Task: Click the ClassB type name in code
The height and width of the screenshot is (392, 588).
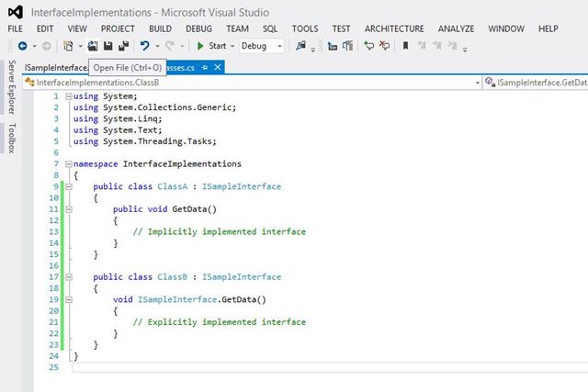Action: click(x=172, y=277)
